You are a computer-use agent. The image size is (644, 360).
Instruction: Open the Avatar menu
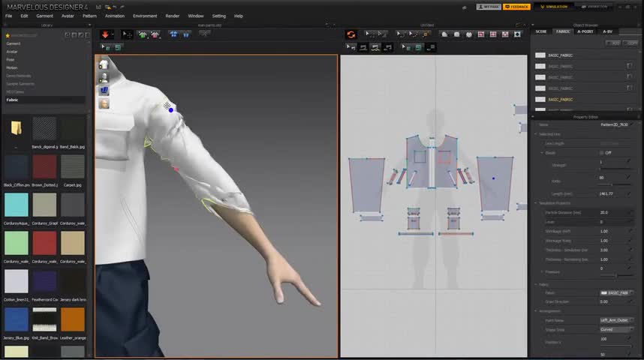[68, 16]
